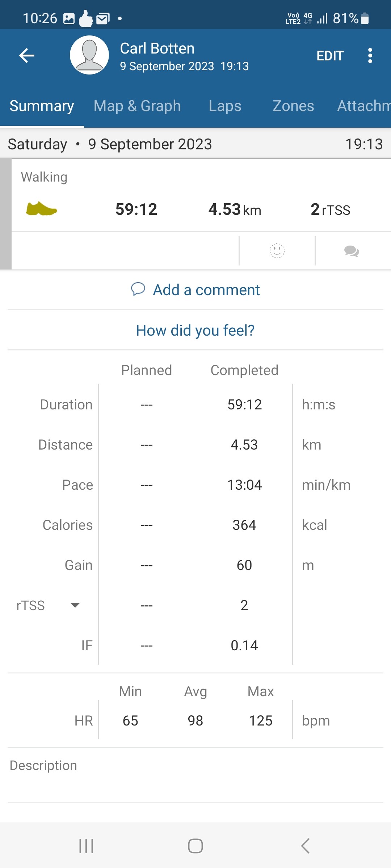Viewport: 391px width, 868px height.
Task: Open the Laps tab
Action: (x=225, y=106)
